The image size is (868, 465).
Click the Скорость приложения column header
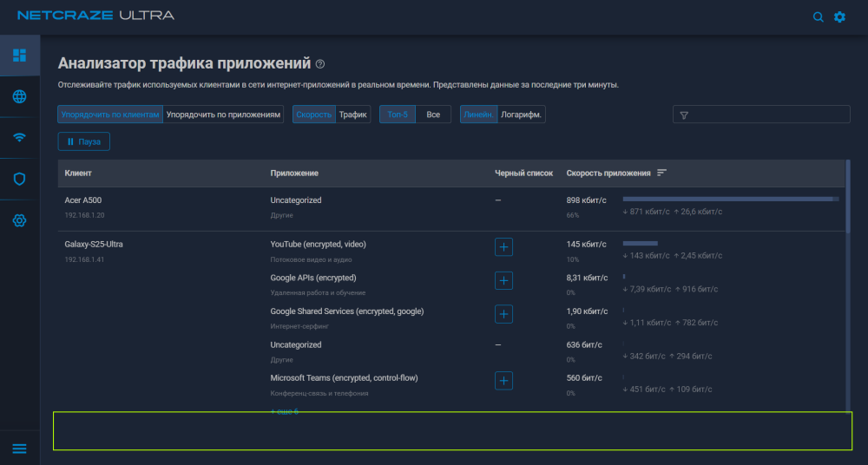point(608,174)
